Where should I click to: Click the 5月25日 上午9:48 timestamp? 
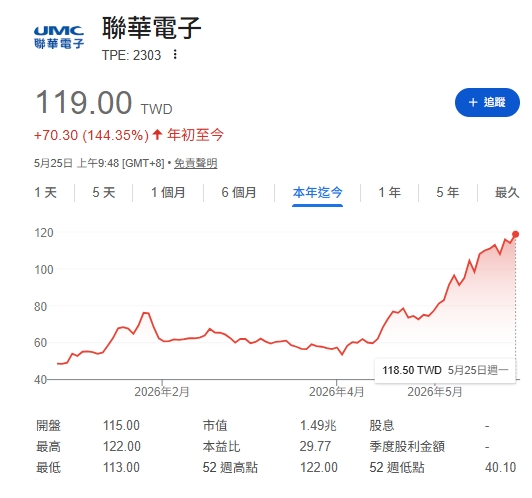point(99,163)
